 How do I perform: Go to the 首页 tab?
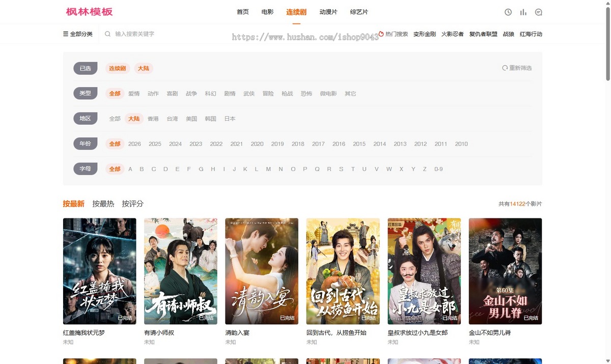(243, 12)
